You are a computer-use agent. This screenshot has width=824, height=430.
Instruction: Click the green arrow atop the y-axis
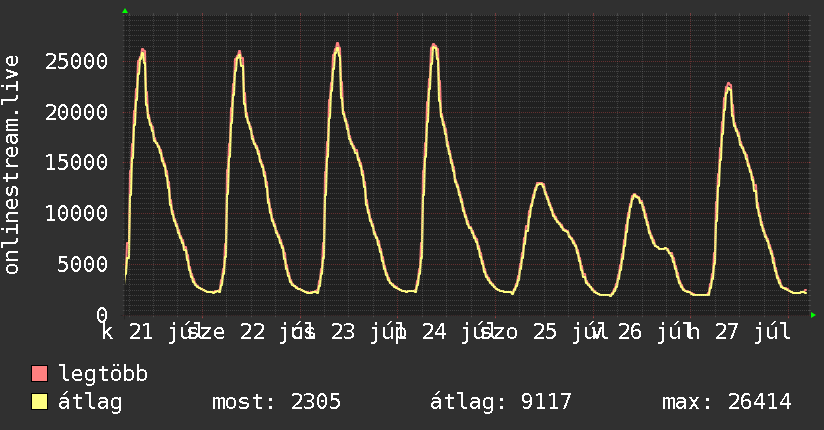coord(125,11)
